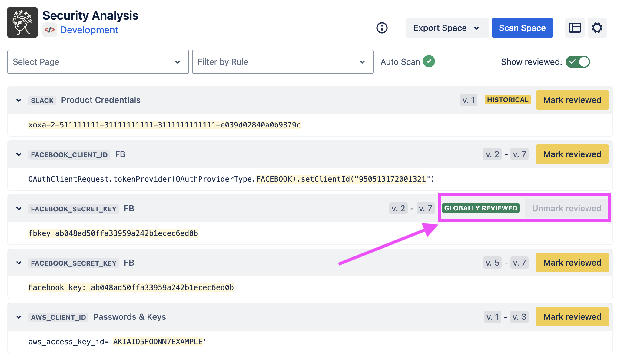Click the Security Analysis app logo
This screenshot has width=624, height=364.
22,22
